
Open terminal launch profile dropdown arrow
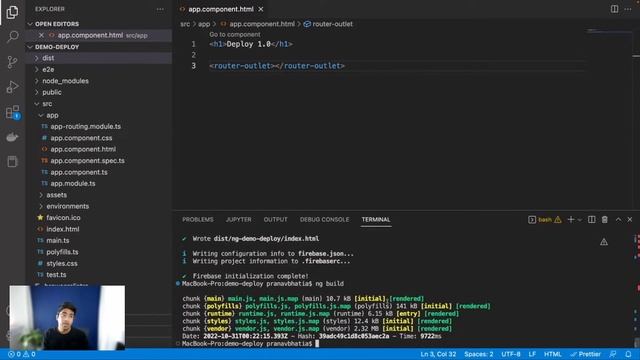point(580,220)
